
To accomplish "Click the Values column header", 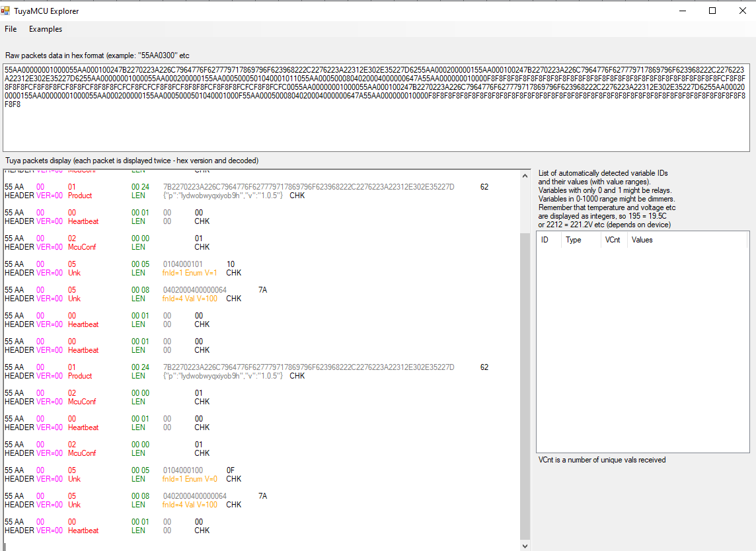I will (x=687, y=240).
